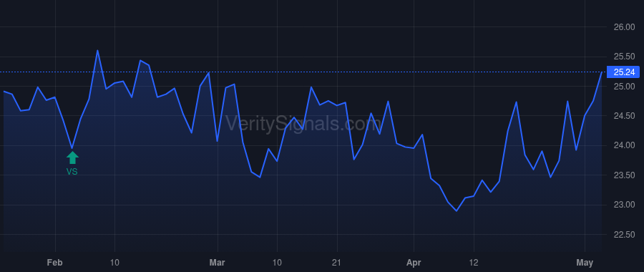644x272 pixels.
Task: Click the 25.50 price axis label
Action: [624, 57]
